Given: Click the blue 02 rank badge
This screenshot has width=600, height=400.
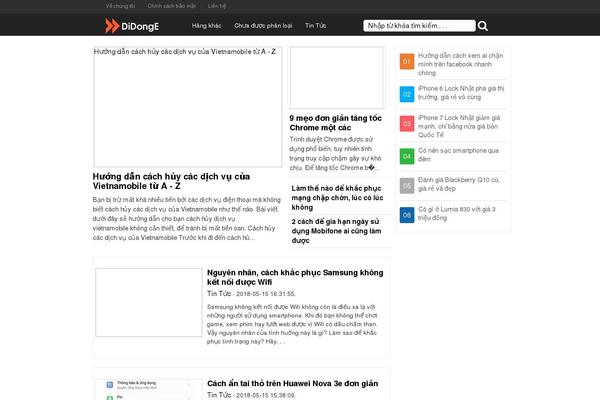Looking at the screenshot, I should coord(407,94).
